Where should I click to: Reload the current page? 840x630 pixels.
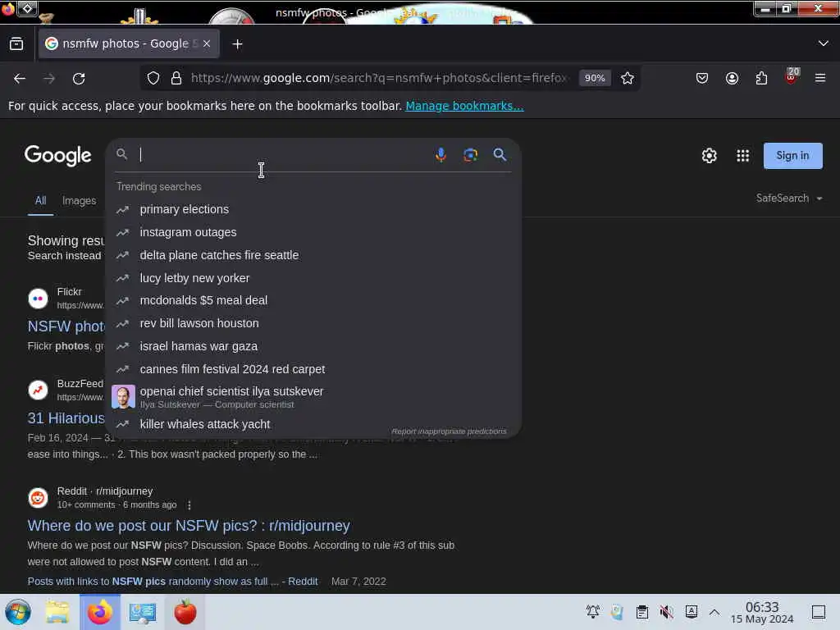pos(79,78)
